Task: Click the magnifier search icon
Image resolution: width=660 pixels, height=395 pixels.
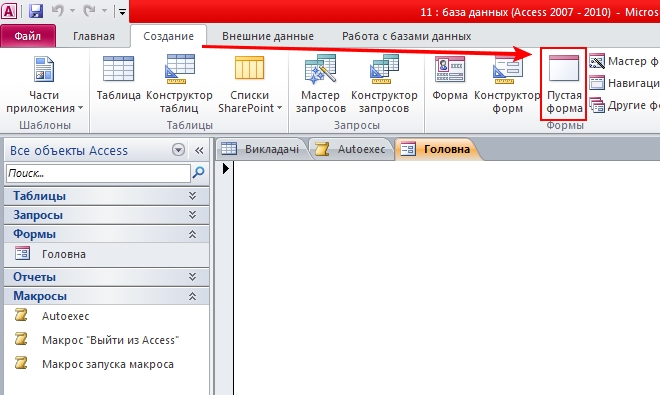Action: coord(199,173)
